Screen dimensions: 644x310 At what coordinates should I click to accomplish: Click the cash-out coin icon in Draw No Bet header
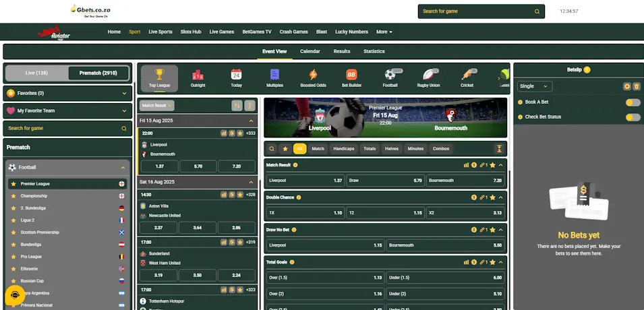click(x=474, y=230)
